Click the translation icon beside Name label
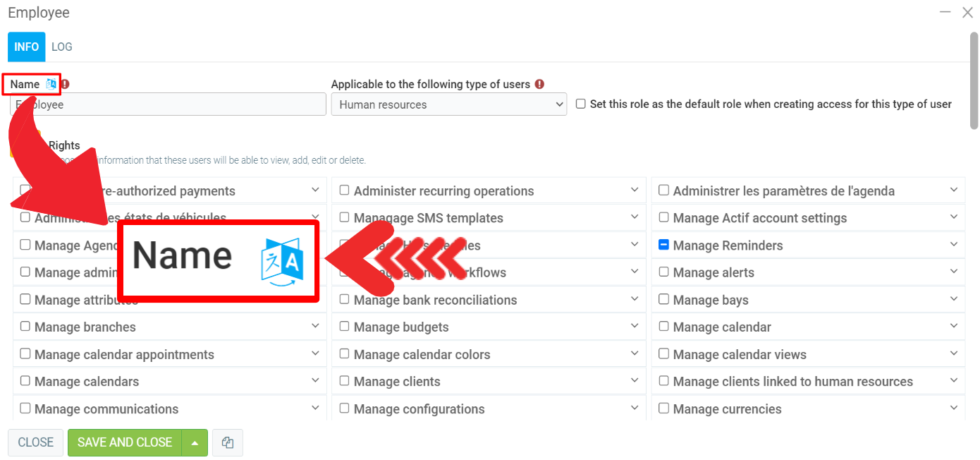The height and width of the screenshot is (460, 980). [51, 84]
